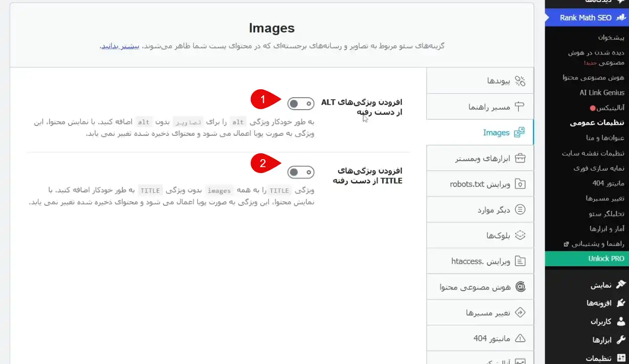
Task: Click the links icon beside پیوندها
Action: (x=520, y=81)
